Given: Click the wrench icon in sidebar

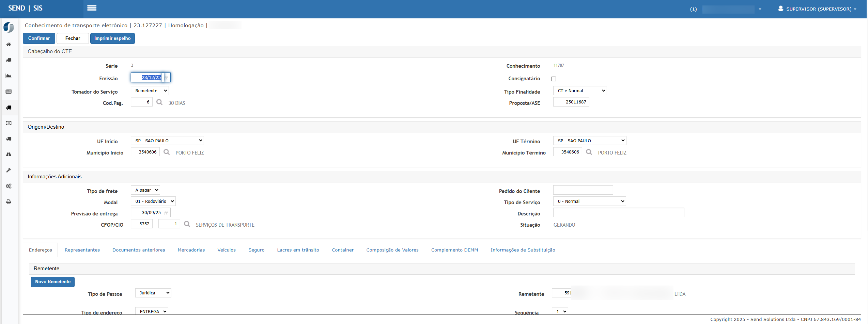Looking at the screenshot, I should (9, 170).
